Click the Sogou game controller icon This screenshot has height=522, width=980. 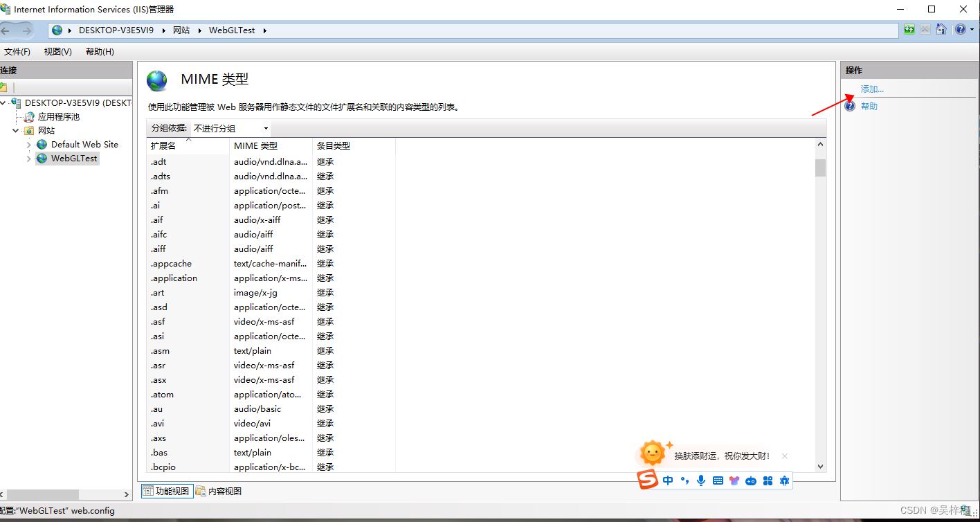pyautogui.click(x=751, y=480)
